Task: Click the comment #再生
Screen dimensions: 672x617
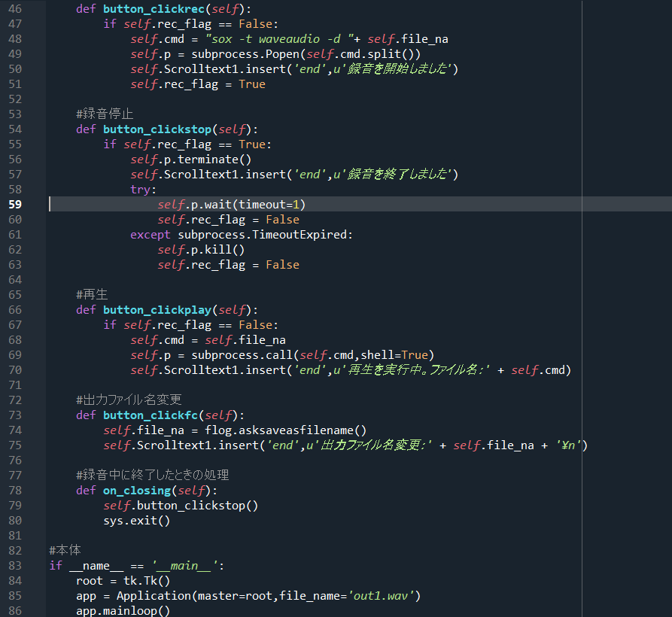Action: 92,295
